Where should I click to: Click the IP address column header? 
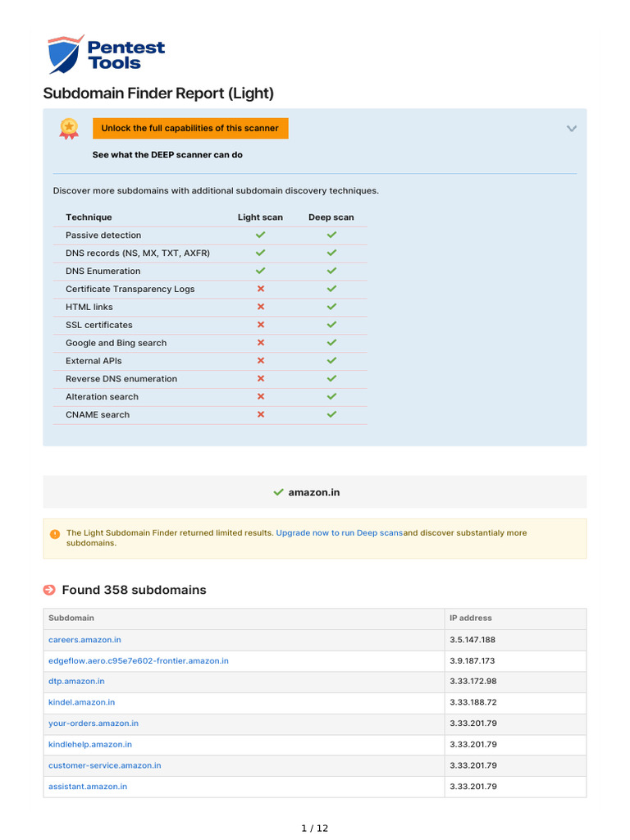pos(470,618)
